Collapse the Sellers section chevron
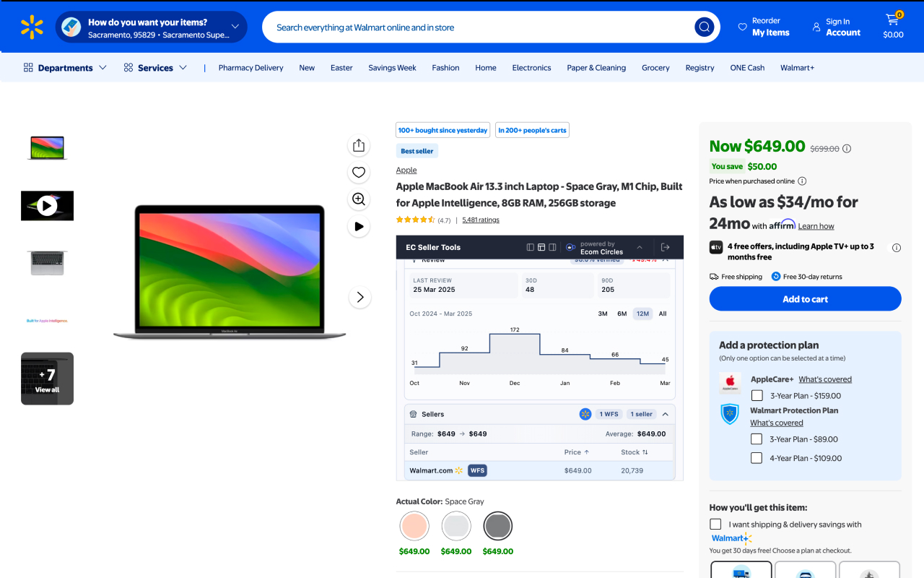The width and height of the screenshot is (924, 578). pos(666,414)
